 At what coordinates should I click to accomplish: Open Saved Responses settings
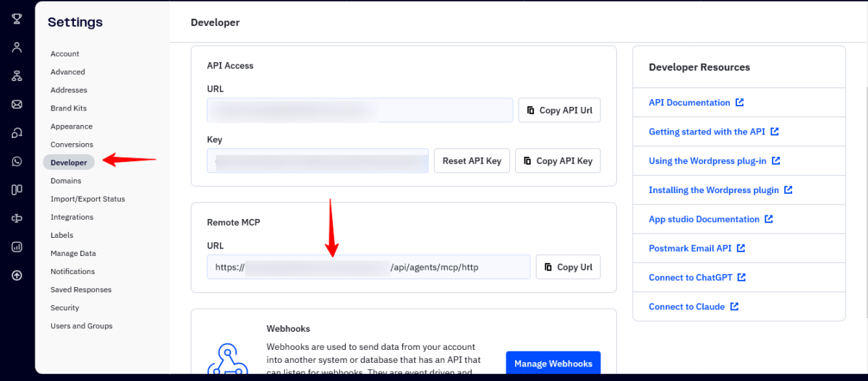click(x=81, y=290)
